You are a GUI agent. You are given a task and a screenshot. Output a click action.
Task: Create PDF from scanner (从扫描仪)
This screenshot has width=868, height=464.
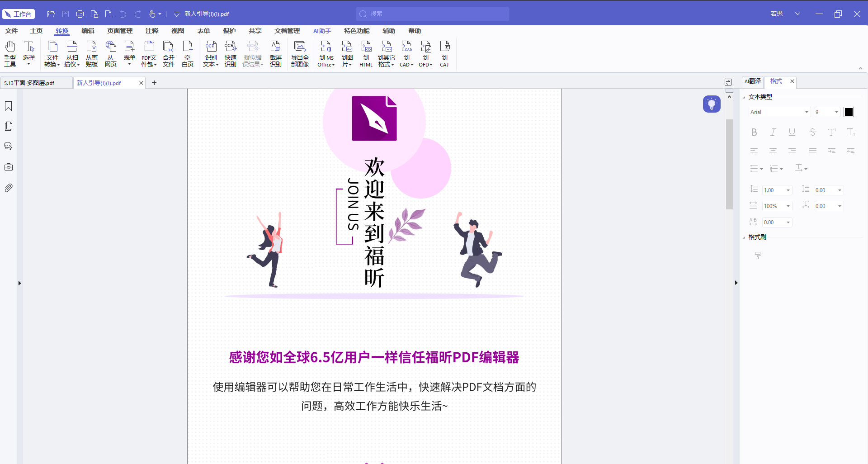click(72, 54)
